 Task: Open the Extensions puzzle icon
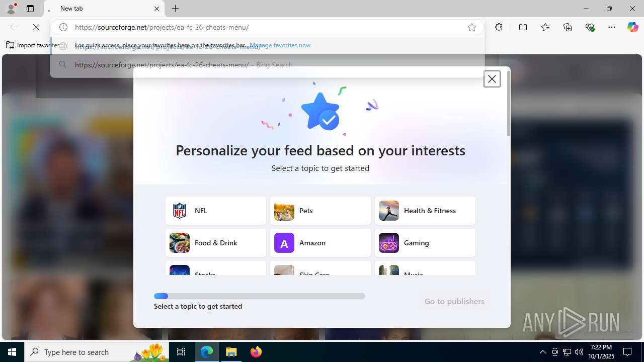click(x=499, y=27)
